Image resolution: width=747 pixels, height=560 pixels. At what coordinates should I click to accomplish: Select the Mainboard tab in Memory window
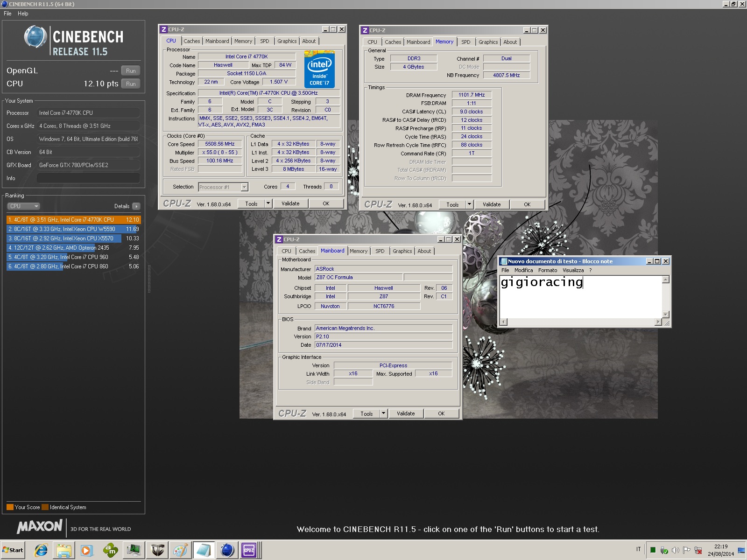click(x=418, y=42)
